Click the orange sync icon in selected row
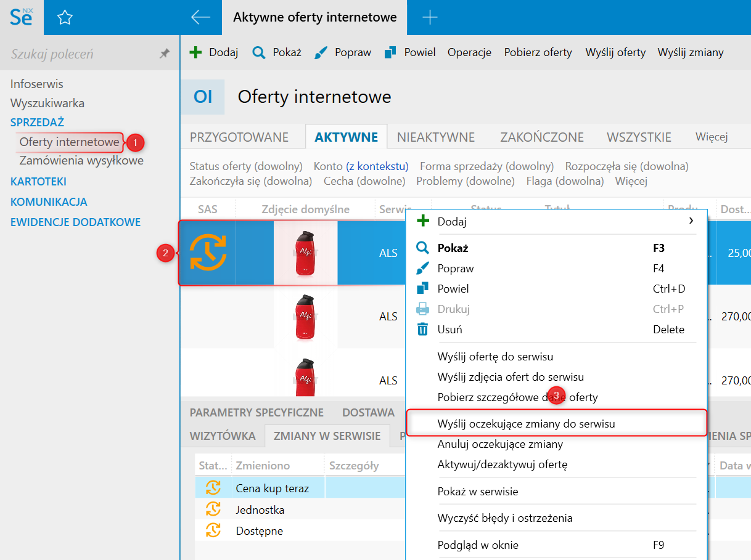Screen dimensions: 751x560 coord(208,253)
